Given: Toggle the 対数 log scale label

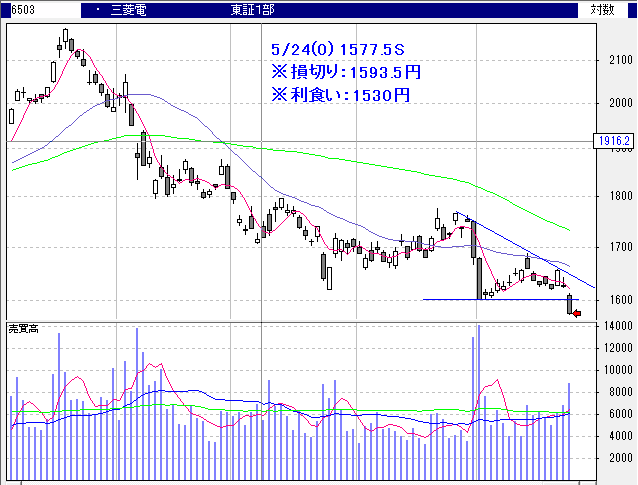Looking at the screenshot, I should pyautogui.click(x=602, y=9).
